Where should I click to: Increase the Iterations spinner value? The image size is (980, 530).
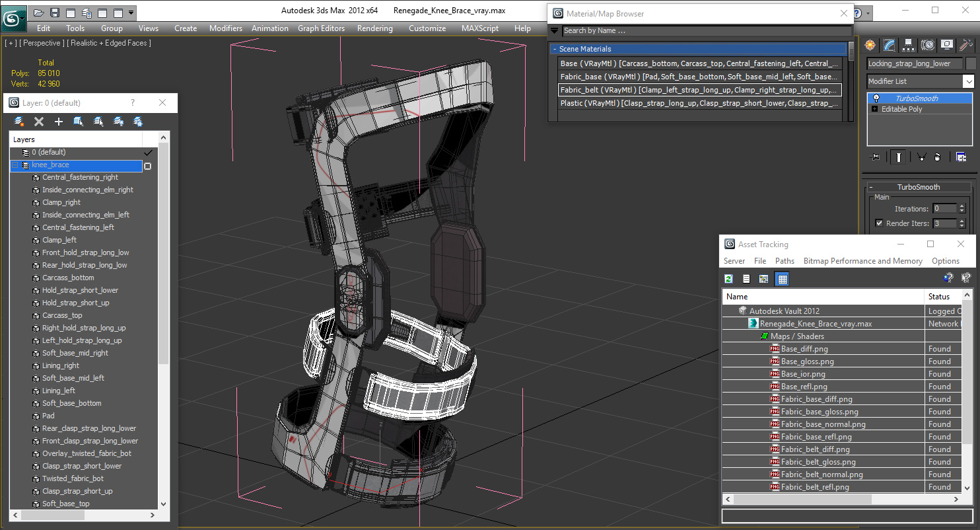coord(962,206)
